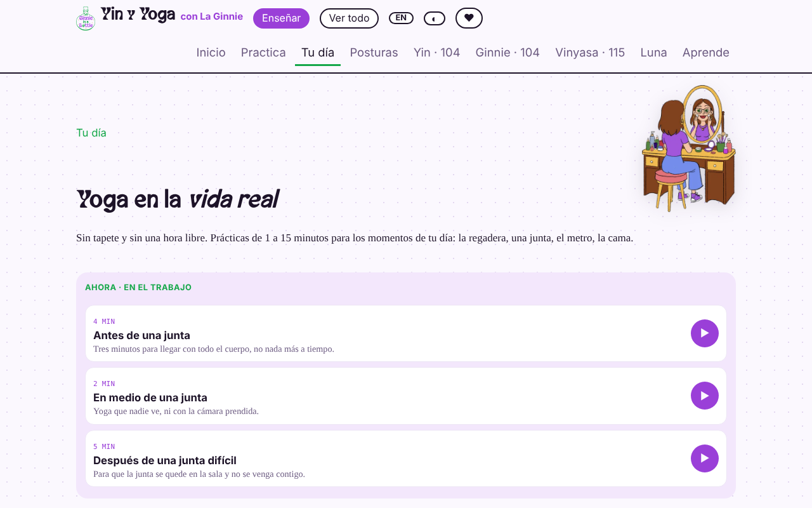Open the Practica tab
The image size is (812, 508).
click(x=263, y=53)
